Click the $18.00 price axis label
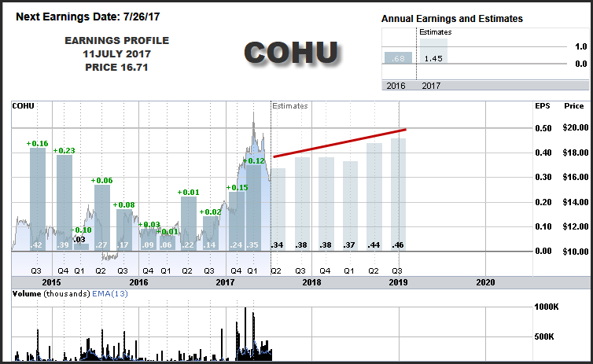This screenshot has height=364, width=593. coord(576,153)
